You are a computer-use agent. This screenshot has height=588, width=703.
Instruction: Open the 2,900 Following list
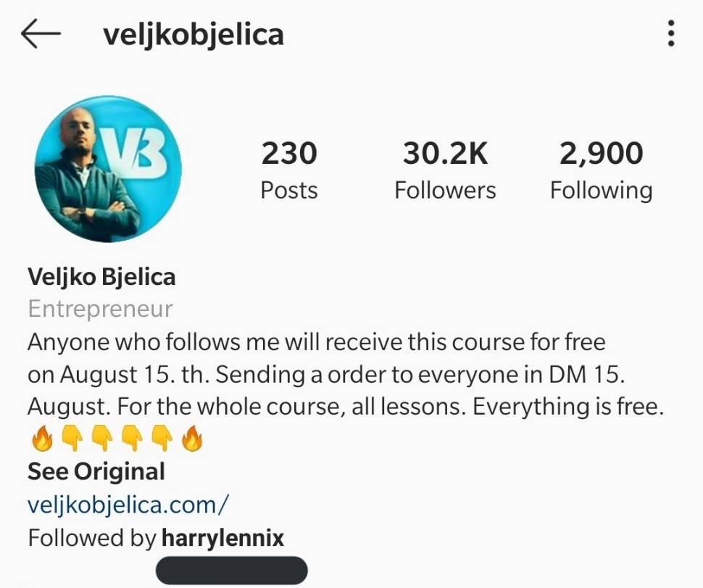[x=602, y=170]
